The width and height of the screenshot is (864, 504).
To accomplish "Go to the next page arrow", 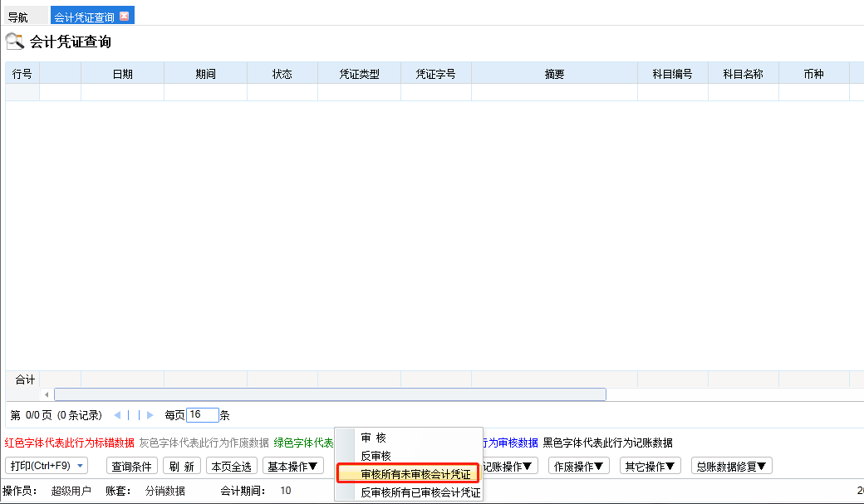I will [150, 415].
